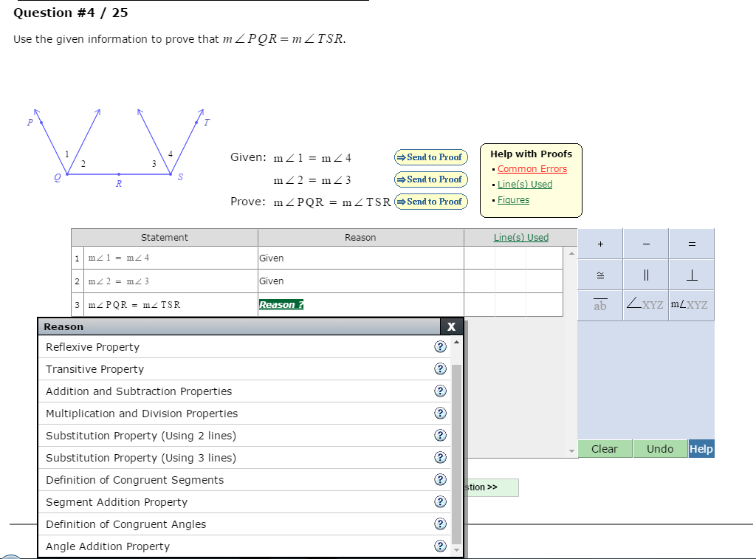Insert the segment overline notation
The width and height of the screenshot is (756, 559).
pyautogui.click(x=599, y=305)
